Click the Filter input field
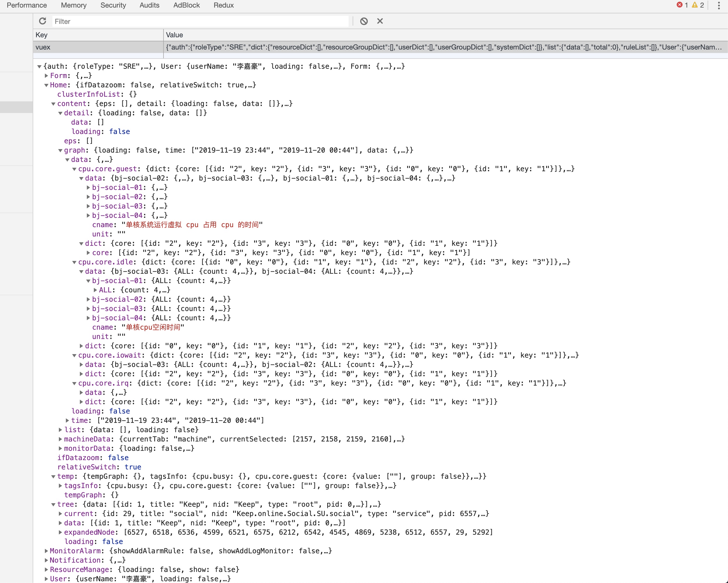Screen dimensions: 728x583 click(x=200, y=22)
